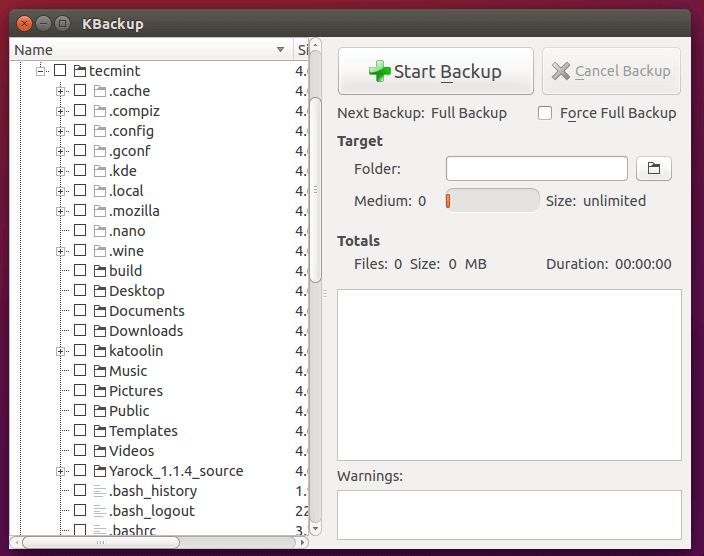Click the Downloads folder icon
Screen dimensions: 704x556
tap(100, 331)
